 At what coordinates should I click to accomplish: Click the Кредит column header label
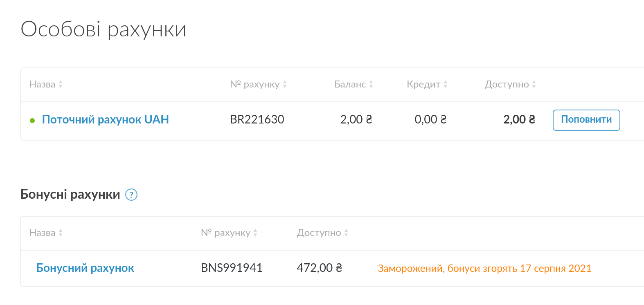pos(423,84)
